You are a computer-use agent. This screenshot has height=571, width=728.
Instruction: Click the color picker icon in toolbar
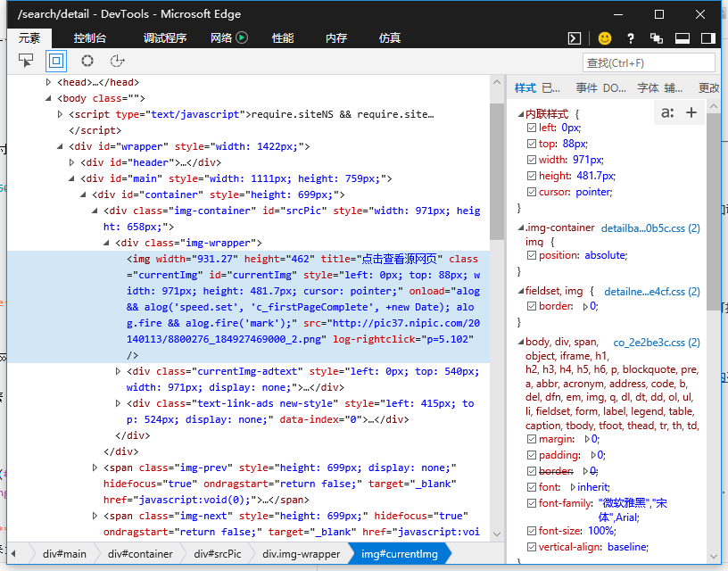tap(87, 61)
